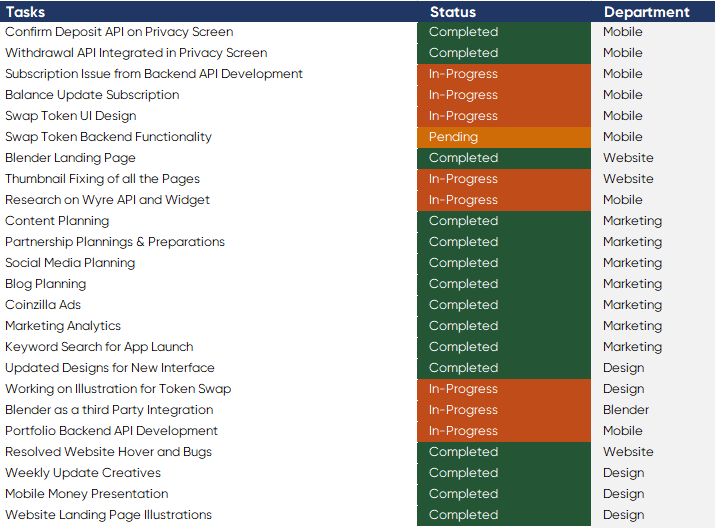Click Design department of Weekly Update Creatives
This screenshot has width=715, height=528.
click(x=653, y=472)
